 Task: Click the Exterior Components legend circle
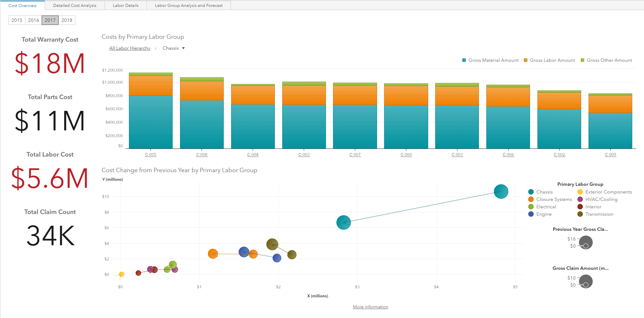coord(580,192)
